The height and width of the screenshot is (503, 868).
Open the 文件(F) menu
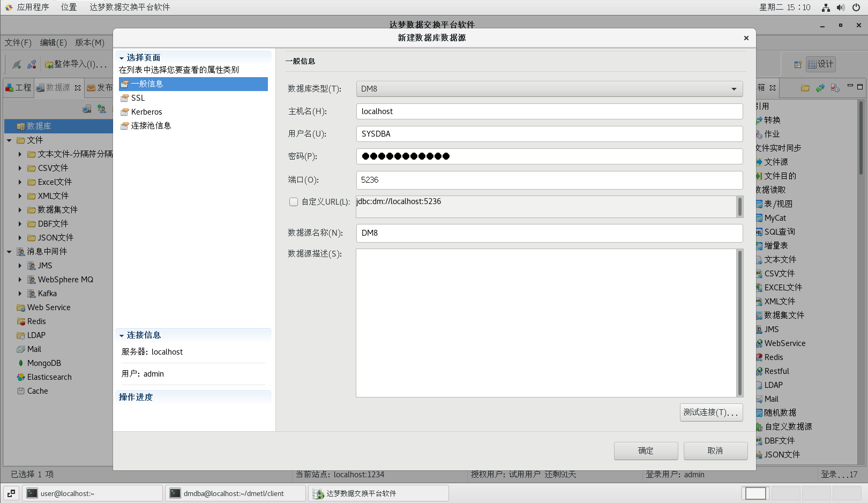click(18, 43)
